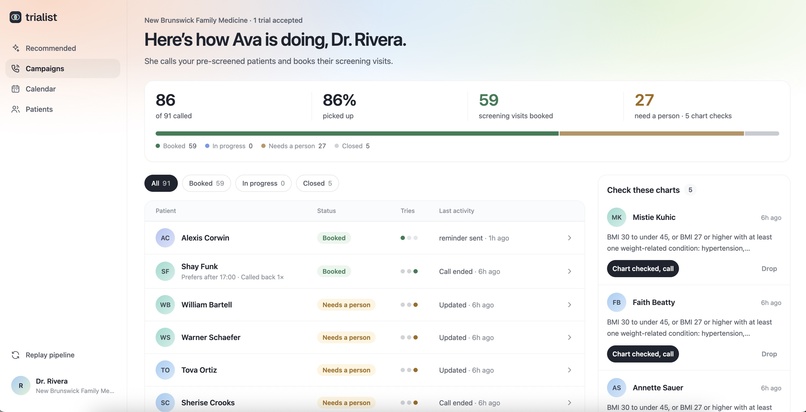Click the Campaigns phone icon
806x412 pixels.
(x=15, y=68)
